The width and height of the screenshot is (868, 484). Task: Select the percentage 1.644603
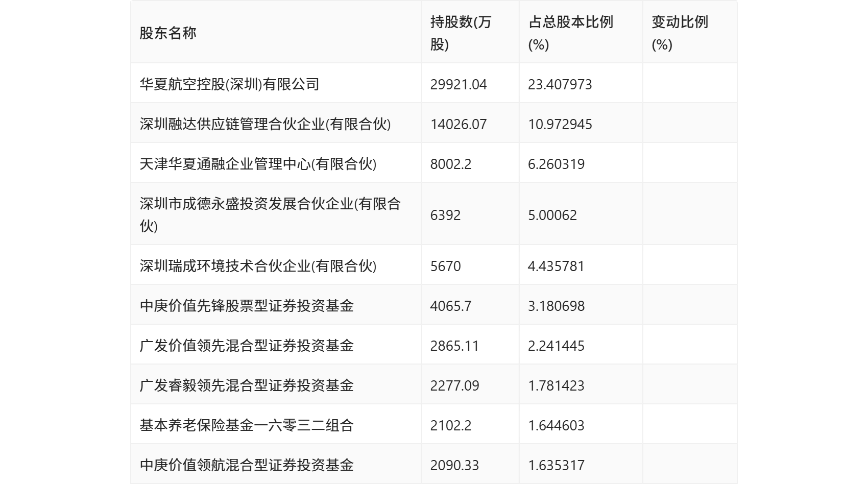(x=556, y=425)
